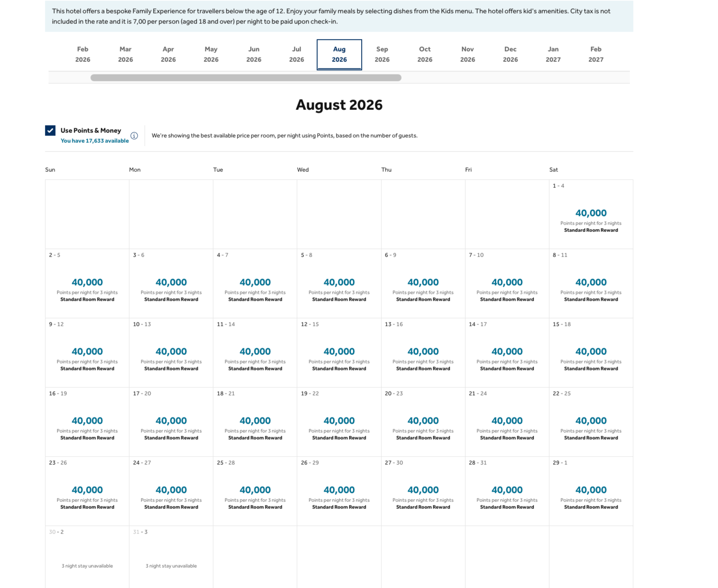Screen dimensions: 718x588
Task: Choose the Dec 2026 month tab
Action: click(x=510, y=55)
